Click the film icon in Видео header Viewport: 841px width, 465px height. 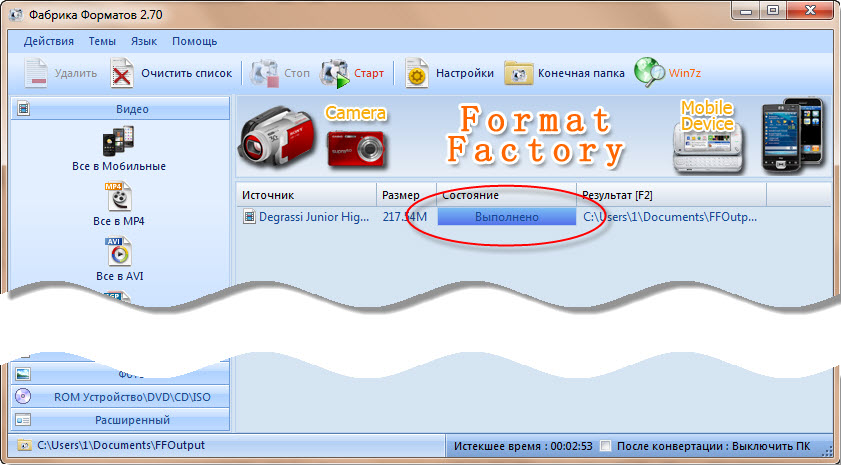tap(23, 109)
